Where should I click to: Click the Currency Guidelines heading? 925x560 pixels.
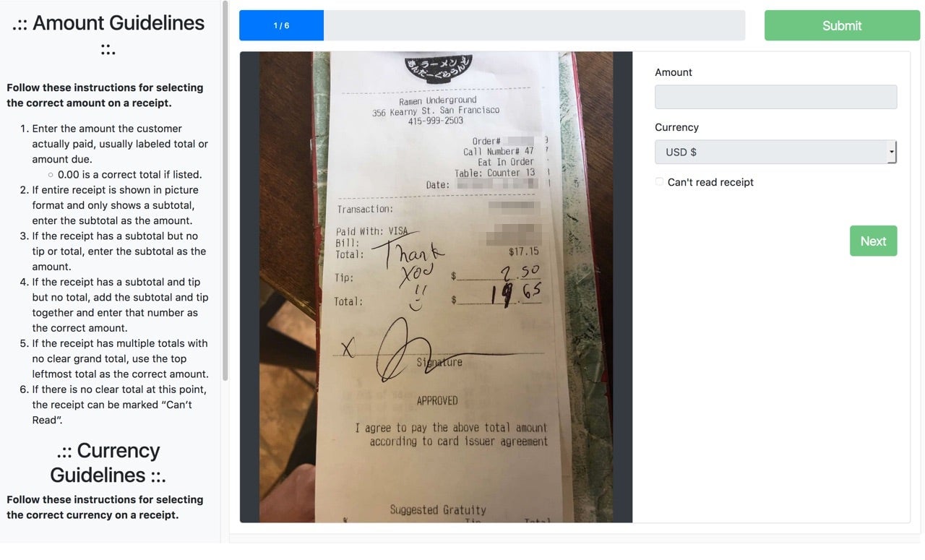[x=108, y=462]
